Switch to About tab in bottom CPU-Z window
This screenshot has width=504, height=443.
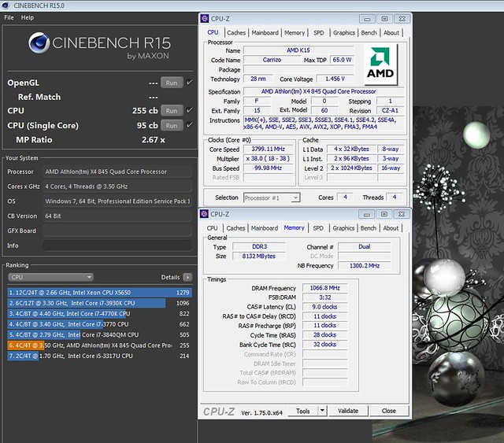click(391, 228)
